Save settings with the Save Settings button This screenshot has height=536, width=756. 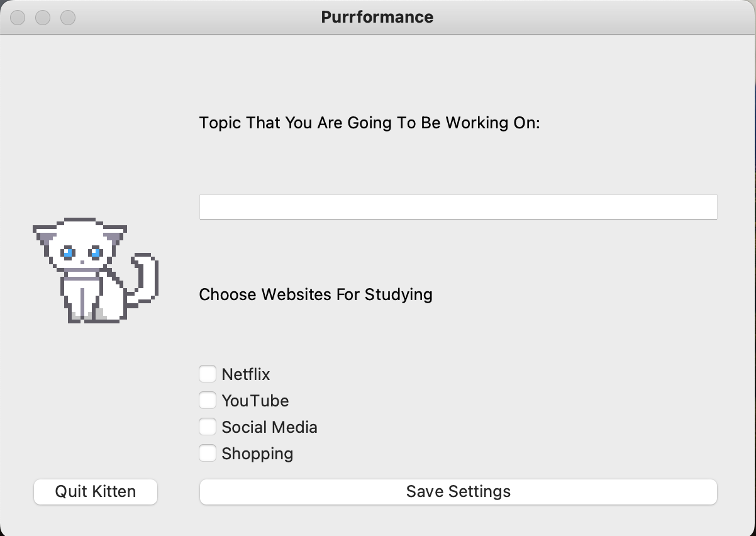click(x=458, y=491)
